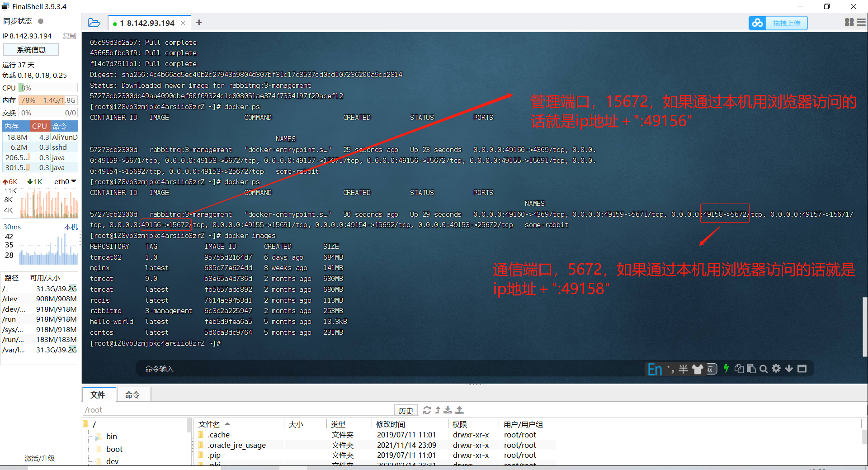This screenshot has height=470, width=868.
Task: Click the download file icon
Action: click(448, 410)
